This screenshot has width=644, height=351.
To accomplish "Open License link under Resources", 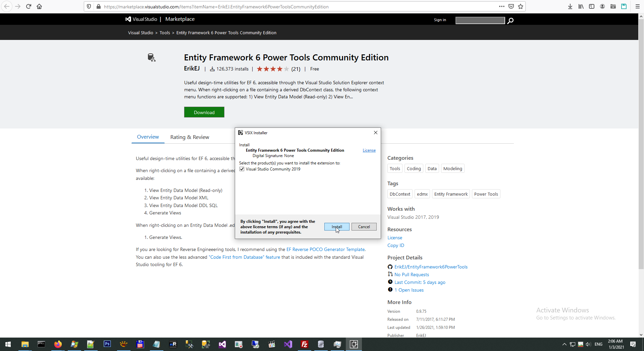I will pos(395,238).
